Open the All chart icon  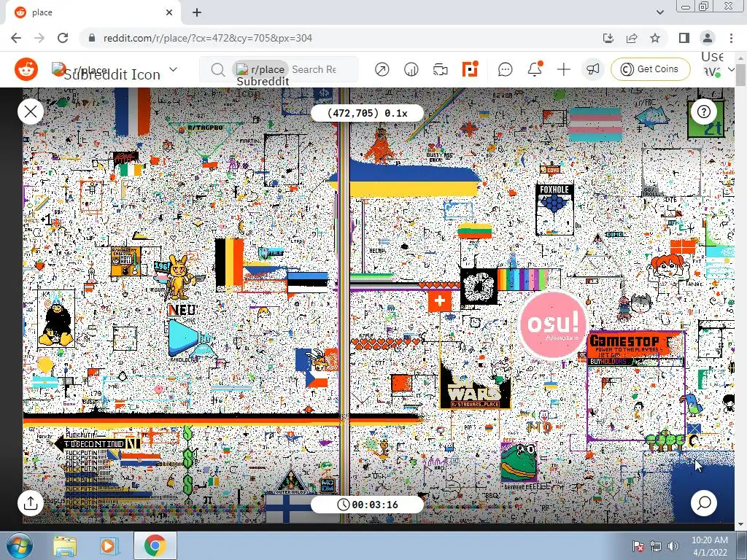[411, 69]
